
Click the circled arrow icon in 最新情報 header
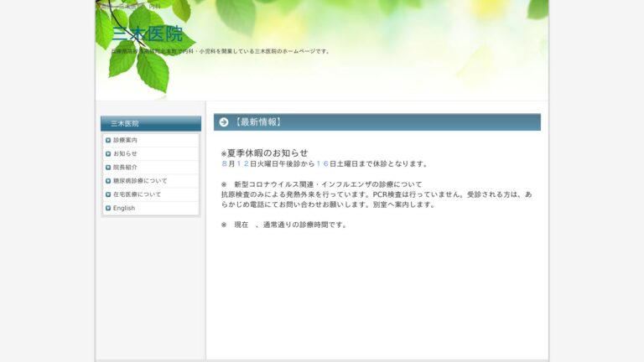tap(224, 122)
